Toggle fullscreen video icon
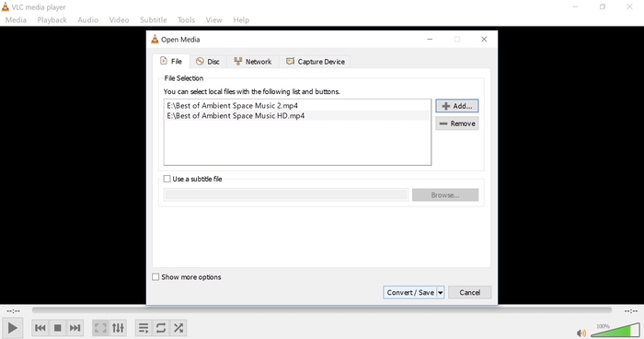Viewport: 644px width, 339px height. (100, 328)
